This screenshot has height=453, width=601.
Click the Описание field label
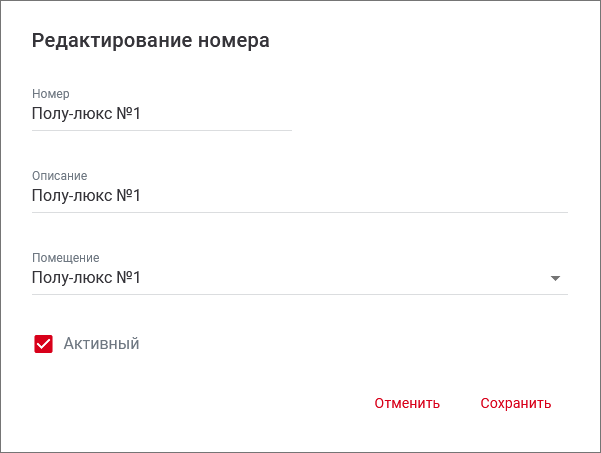tap(59, 176)
